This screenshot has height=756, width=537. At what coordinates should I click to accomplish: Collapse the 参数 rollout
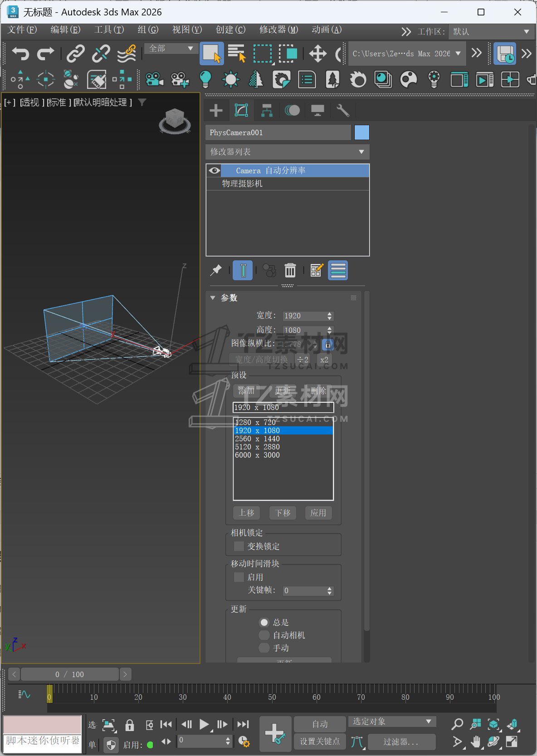tap(213, 298)
